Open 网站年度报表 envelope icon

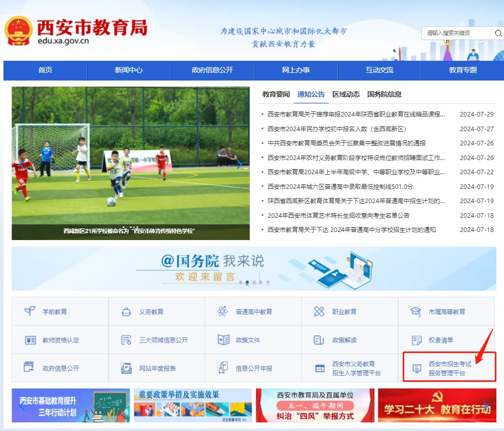(126, 368)
